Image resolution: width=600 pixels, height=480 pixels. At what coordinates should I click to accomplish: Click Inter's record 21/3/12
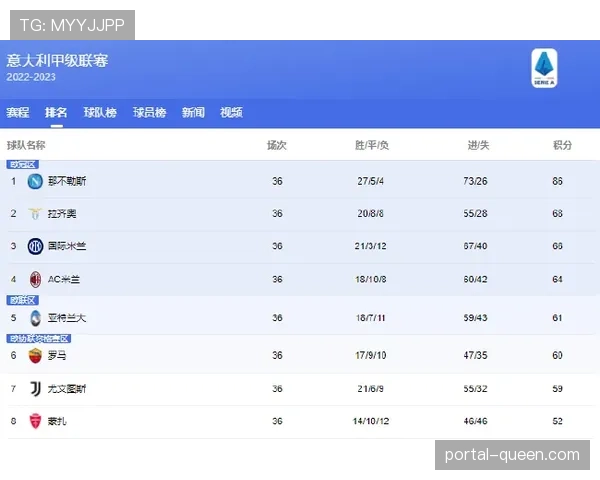(370, 246)
